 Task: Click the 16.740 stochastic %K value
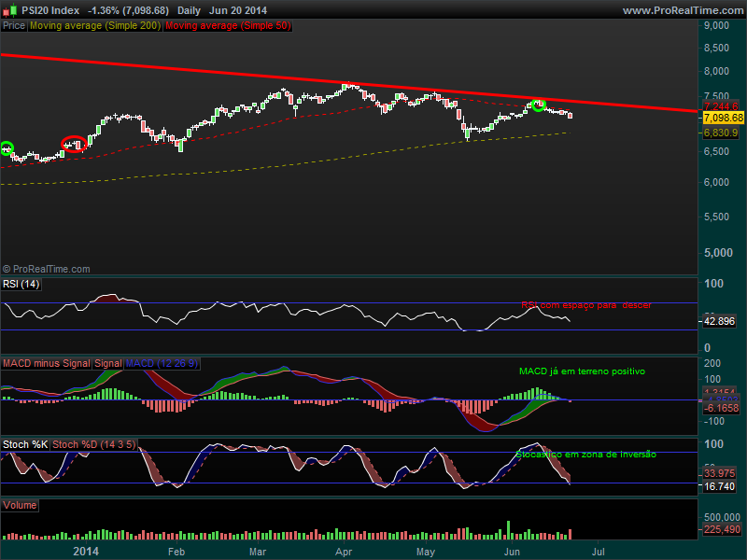click(719, 486)
